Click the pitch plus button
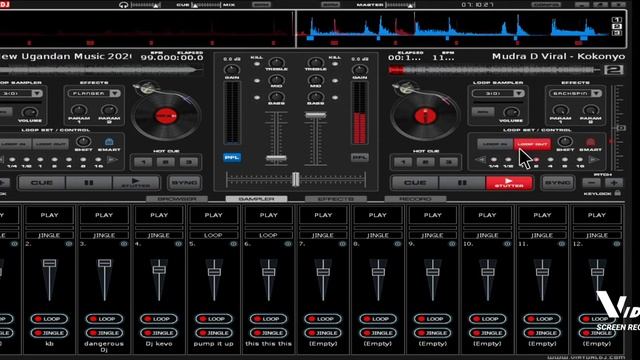Image resolution: width=640 pixels, height=360 pixels. point(614,183)
